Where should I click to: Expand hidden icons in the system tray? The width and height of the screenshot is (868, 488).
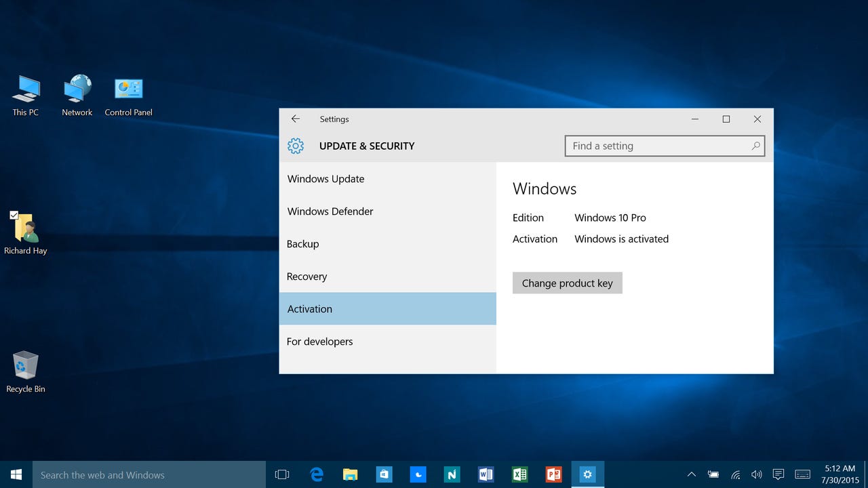pos(691,474)
